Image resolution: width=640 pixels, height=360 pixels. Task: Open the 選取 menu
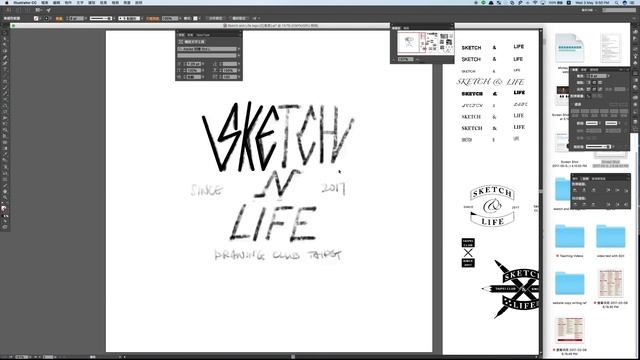(x=91, y=2)
